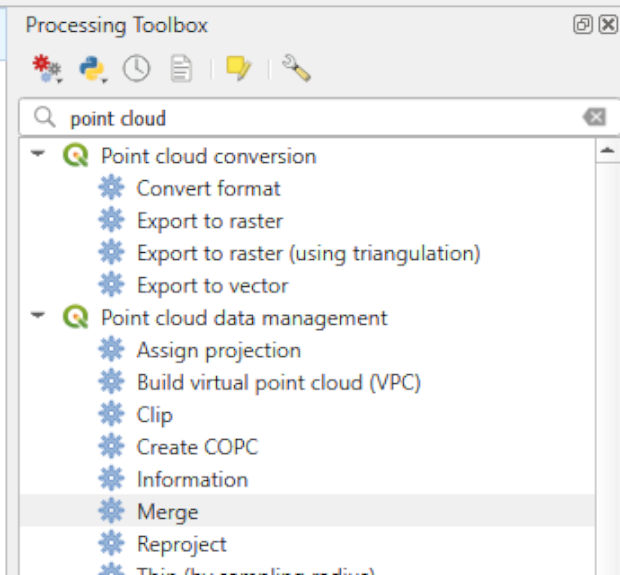Collapse the Point cloud conversion group
The width and height of the screenshot is (620, 575).
pyautogui.click(x=38, y=155)
